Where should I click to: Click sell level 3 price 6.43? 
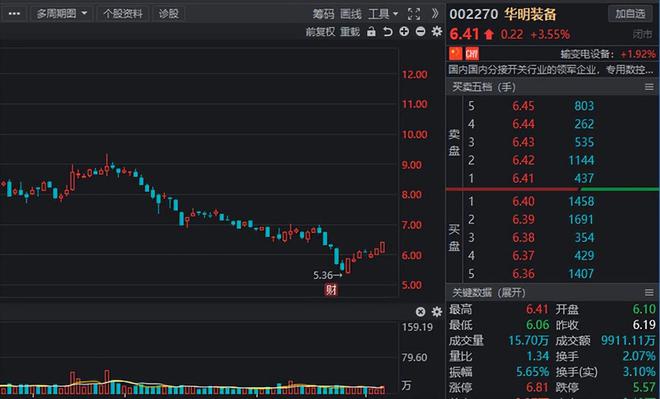(523, 142)
